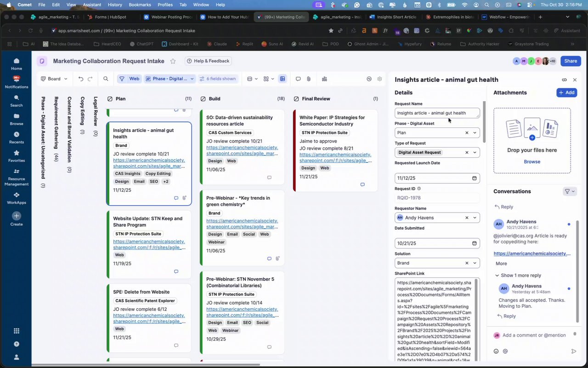Expand the Solution Brand dropdown
This screenshot has width=588, height=368.
(x=475, y=263)
